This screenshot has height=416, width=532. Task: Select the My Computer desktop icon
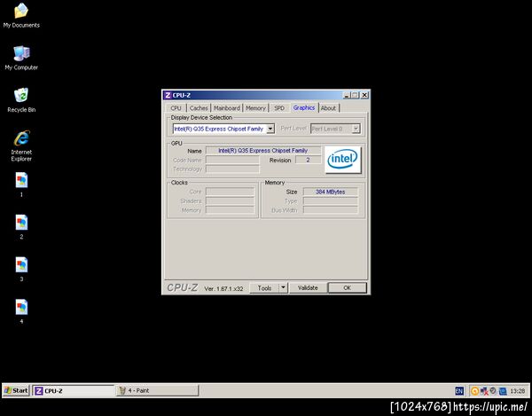tap(21, 58)
